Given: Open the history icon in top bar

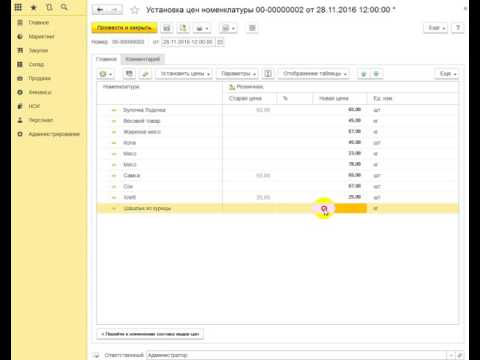Looking at the screenshot, I should pos(49,7).
